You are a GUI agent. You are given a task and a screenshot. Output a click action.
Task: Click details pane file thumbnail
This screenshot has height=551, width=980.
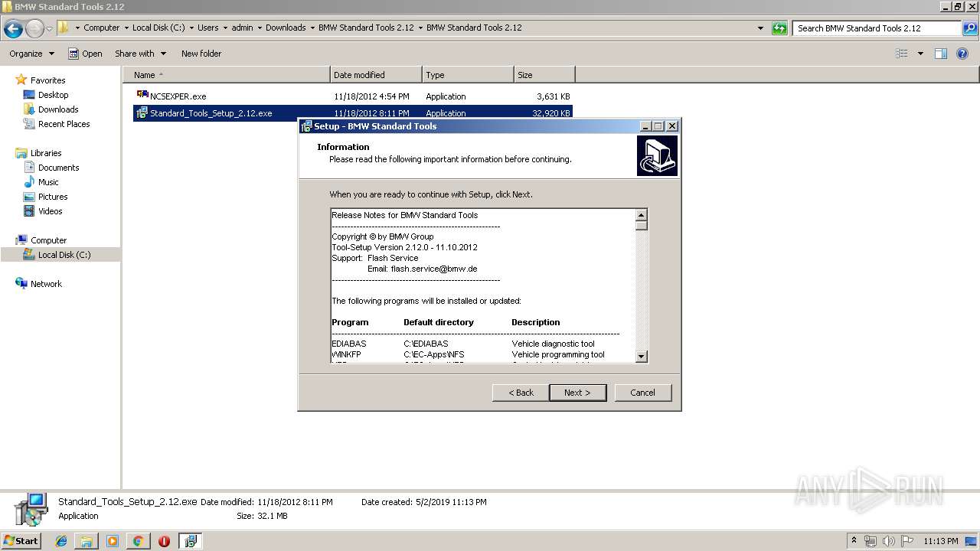(31, 510)
